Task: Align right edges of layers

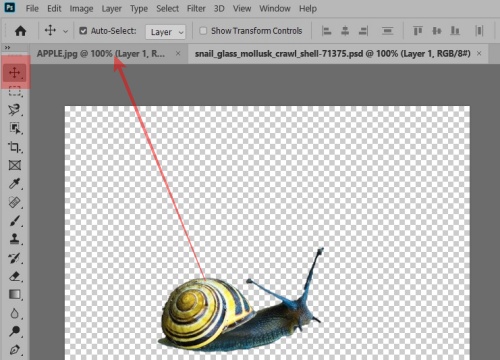Action: click(363, 31)
